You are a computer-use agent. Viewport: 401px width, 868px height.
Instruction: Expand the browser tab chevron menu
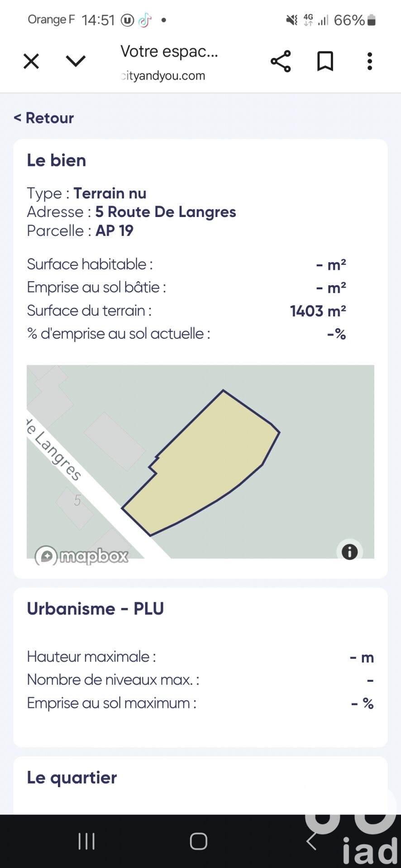click(x=76, y=61)
